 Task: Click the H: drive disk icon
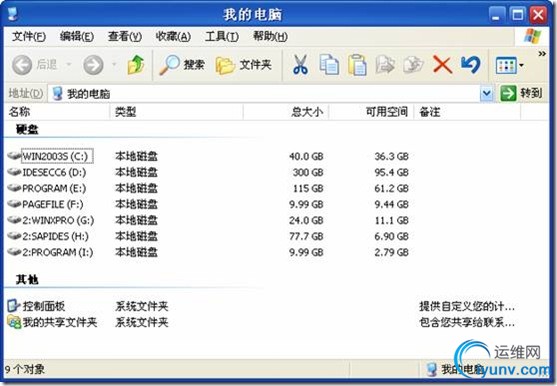click(14, 236)
